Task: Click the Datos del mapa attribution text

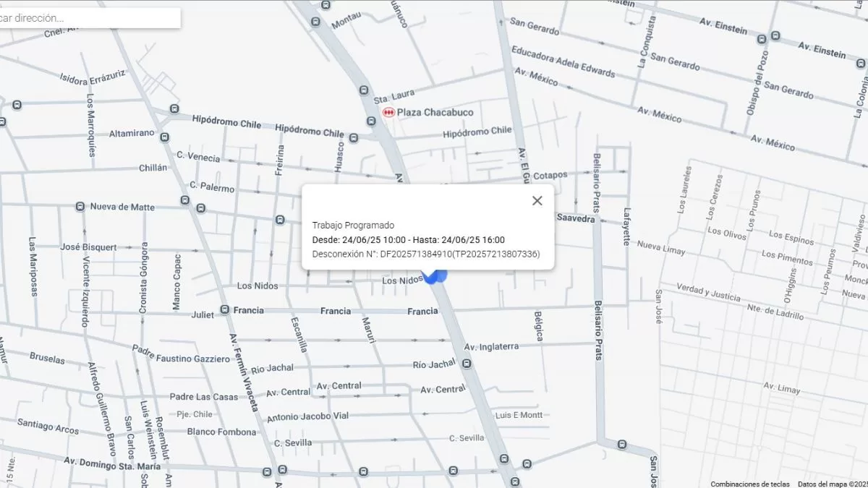Action: tap(832, 484)
